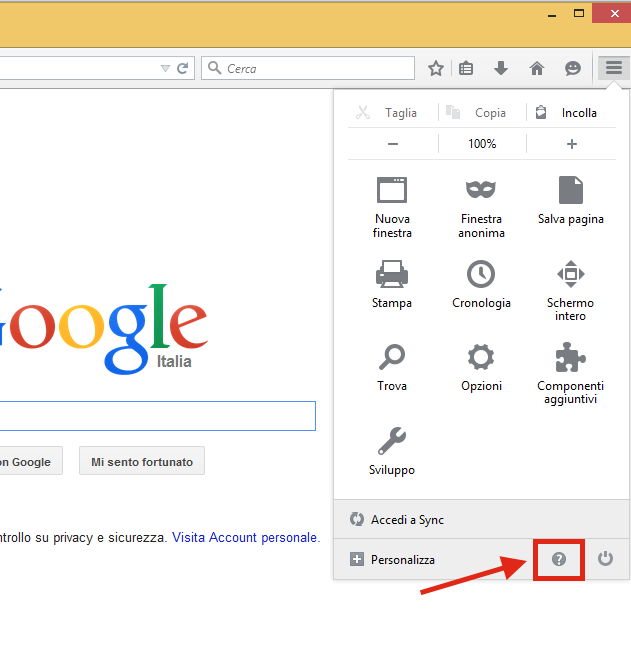Click the Cerca search field

tap(308, 68)
